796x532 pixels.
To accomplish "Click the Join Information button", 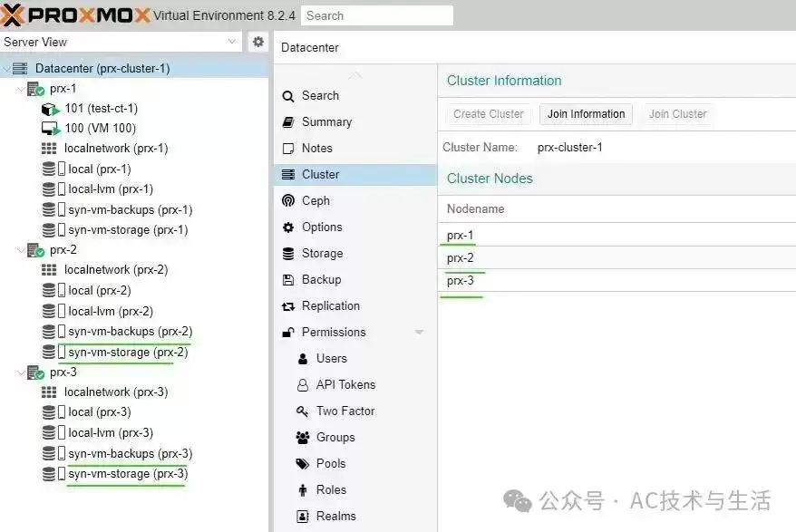I will (x=586, y=114).
